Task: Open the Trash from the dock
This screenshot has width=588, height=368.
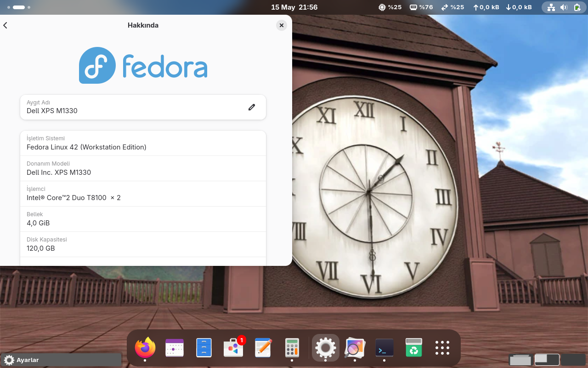Action: 414,348
